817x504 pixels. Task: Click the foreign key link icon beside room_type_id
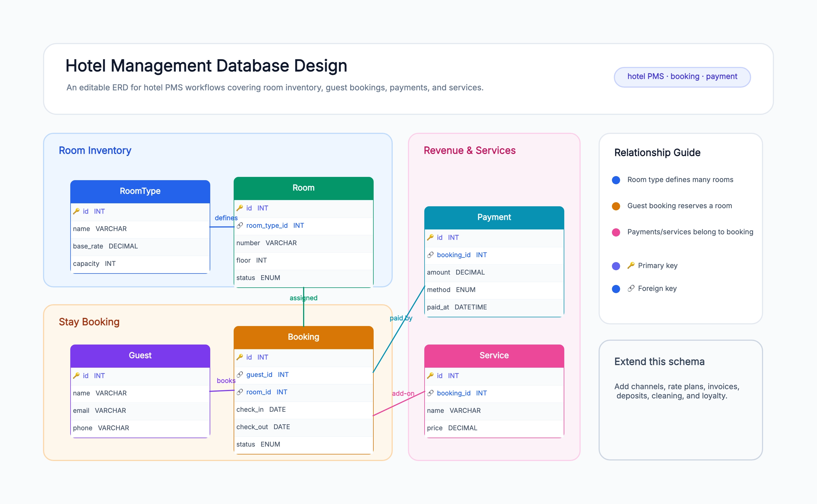tap(239, 225)
